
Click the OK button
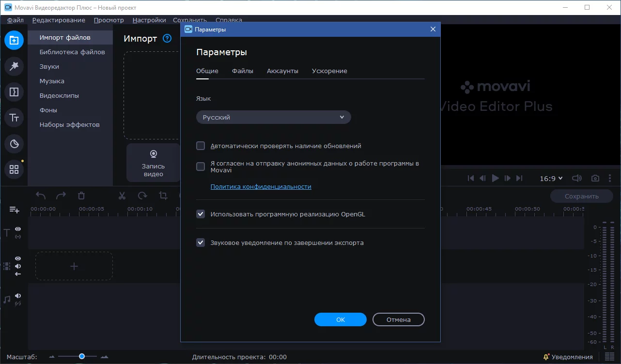coord(341,319)
